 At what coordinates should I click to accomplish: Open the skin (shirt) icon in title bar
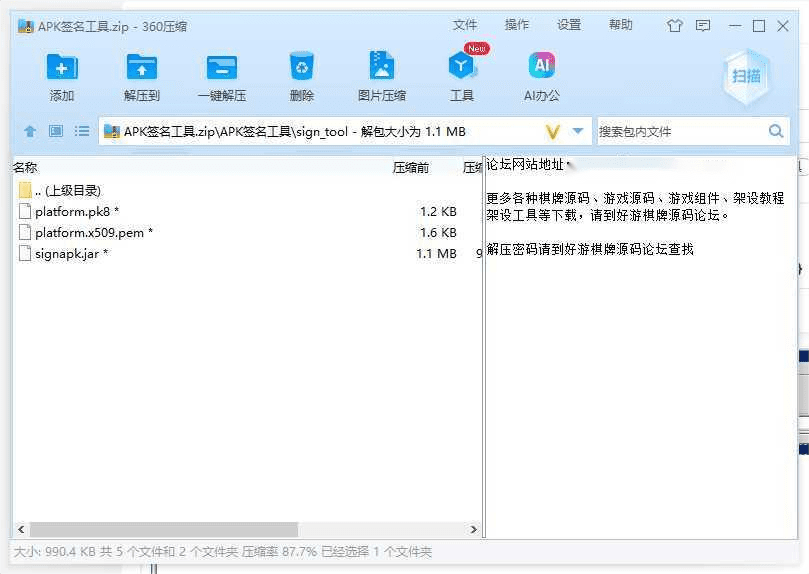pos(674,25)
